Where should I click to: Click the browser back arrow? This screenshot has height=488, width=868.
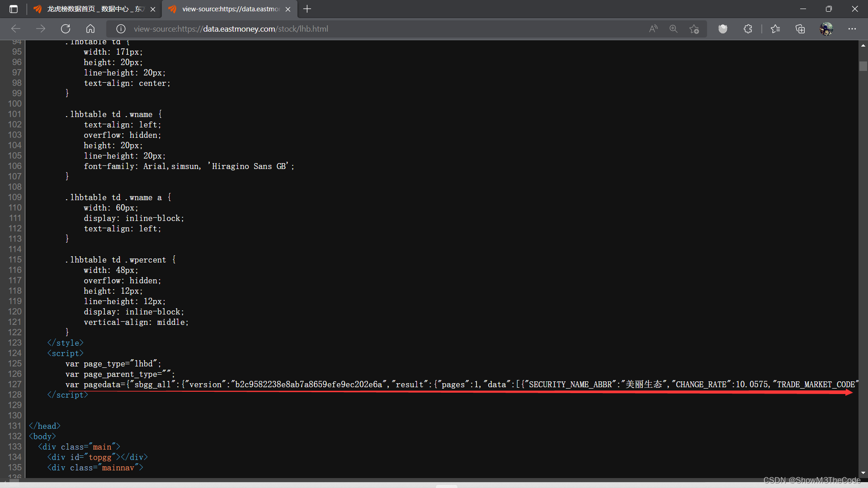pyautogui.click(x=16, y=29)
